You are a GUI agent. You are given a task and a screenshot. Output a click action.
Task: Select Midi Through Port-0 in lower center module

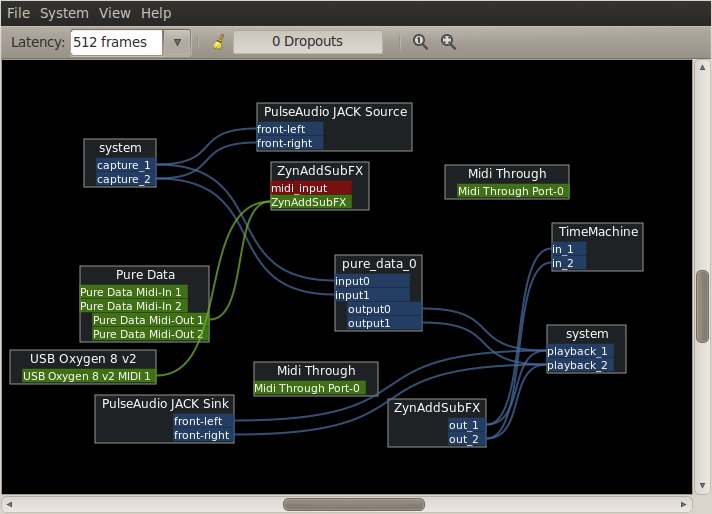point(309,388)
